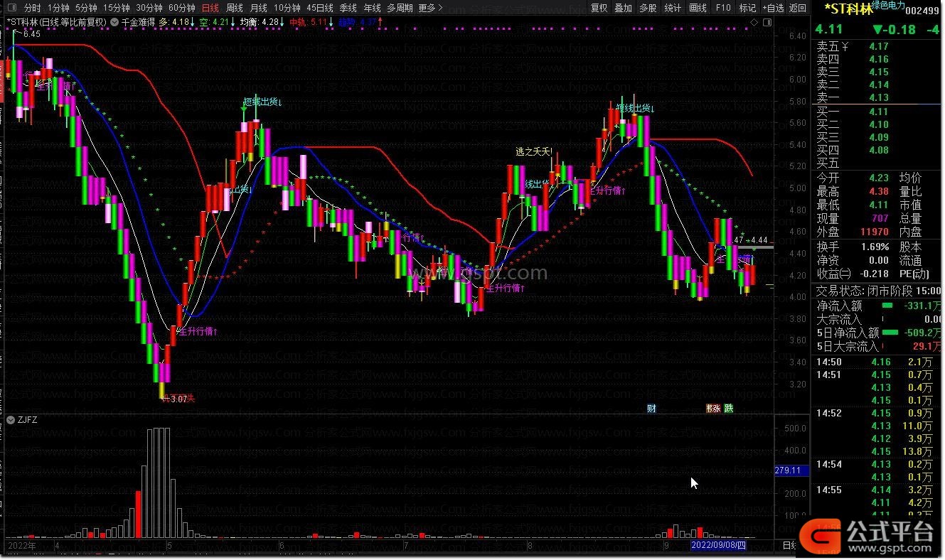Click the ZJFZ indicator label
Screen dimensions: 945x560
[28, 419]
